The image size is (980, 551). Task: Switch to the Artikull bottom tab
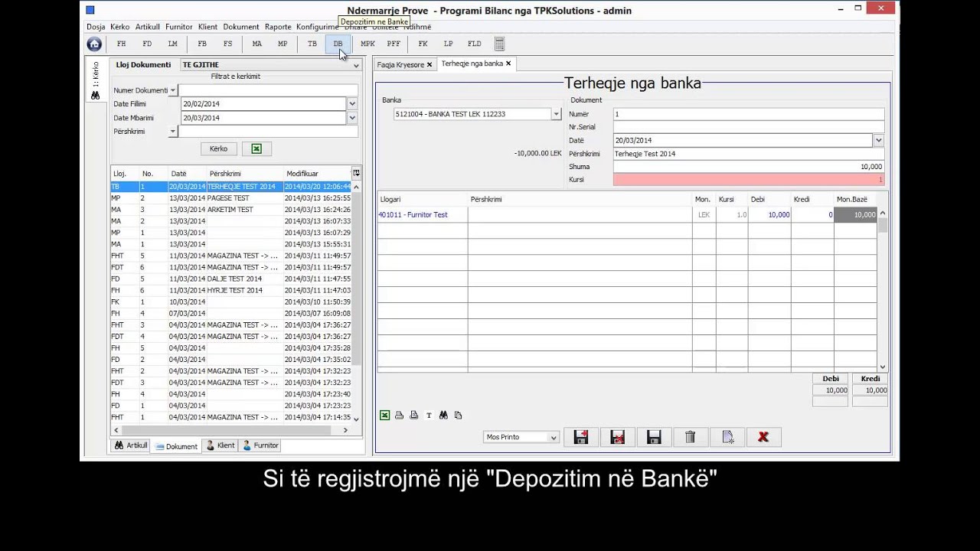pyautogui.click(x=131, y=445)
